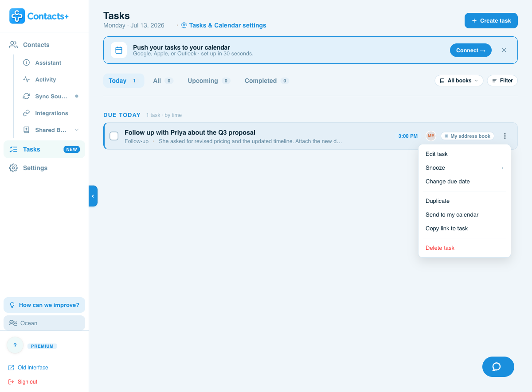Collapse the sidebar with the blue arrow handle

click(x=93, y=196)
